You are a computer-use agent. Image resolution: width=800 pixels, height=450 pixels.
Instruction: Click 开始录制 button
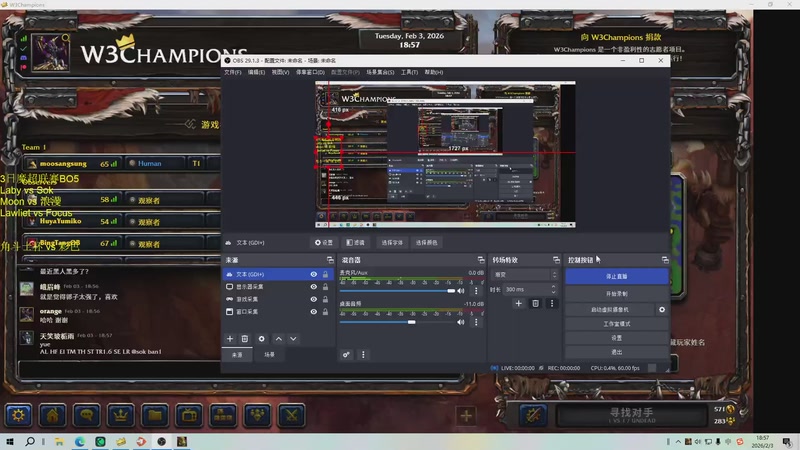pyautogui.click(x=617, y=294)
